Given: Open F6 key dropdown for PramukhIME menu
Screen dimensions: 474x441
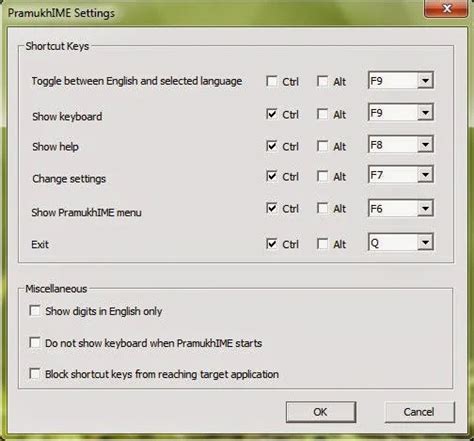Looking at the screenshot, I should tap(425, 208).
